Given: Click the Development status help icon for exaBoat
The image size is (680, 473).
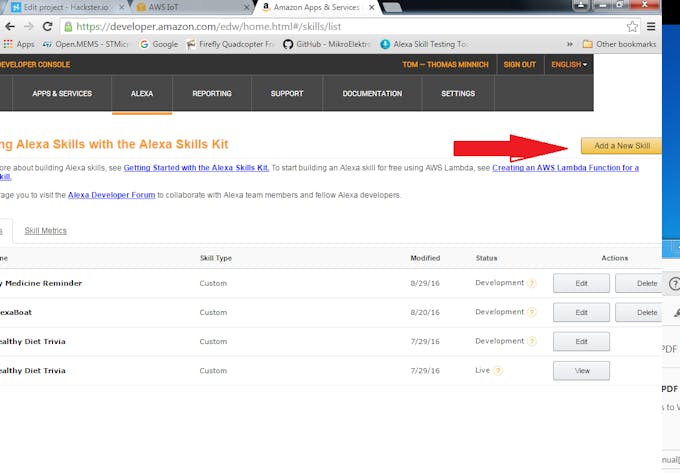Looking at the screenshot, I should (x=532, y=312).
